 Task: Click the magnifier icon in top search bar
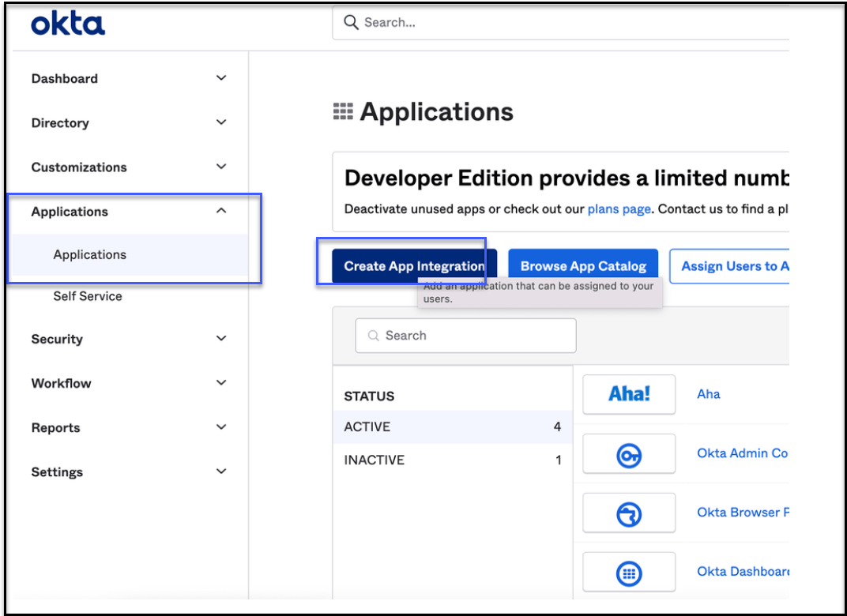351,22
